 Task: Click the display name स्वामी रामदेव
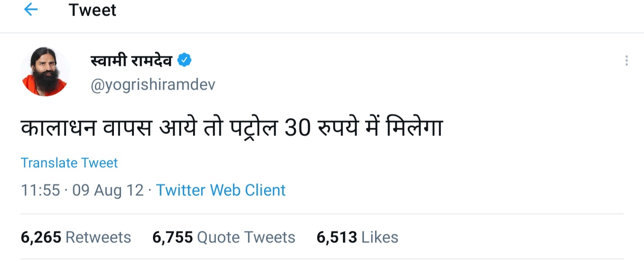point(131,60)
